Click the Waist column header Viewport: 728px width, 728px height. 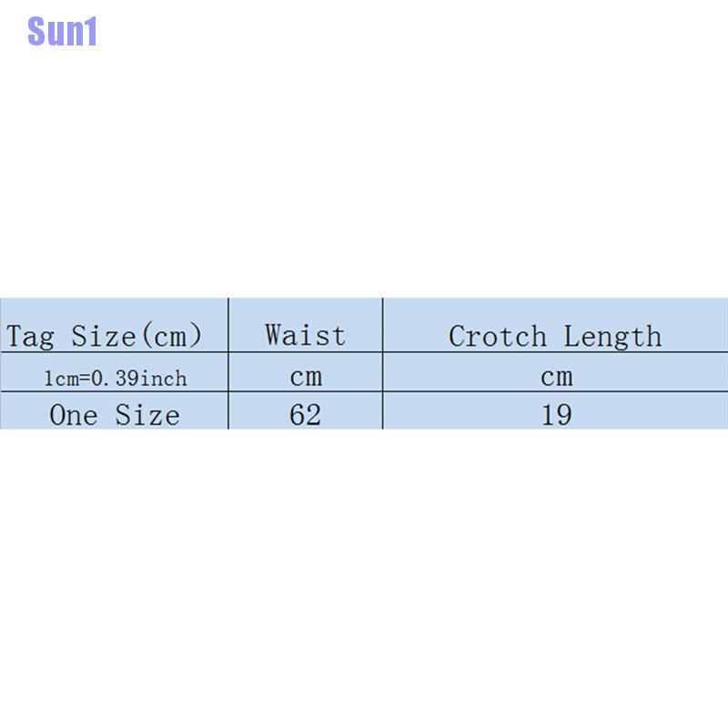coord(305,335)
